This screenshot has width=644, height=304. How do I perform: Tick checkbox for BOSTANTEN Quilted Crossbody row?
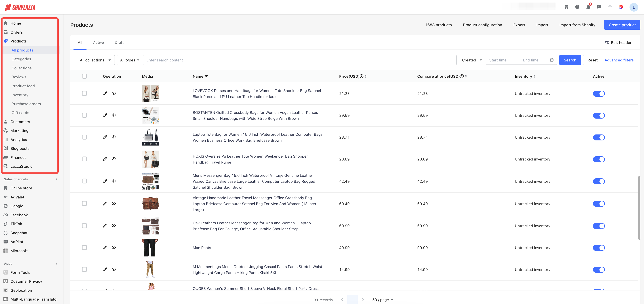tap(85, 115)
